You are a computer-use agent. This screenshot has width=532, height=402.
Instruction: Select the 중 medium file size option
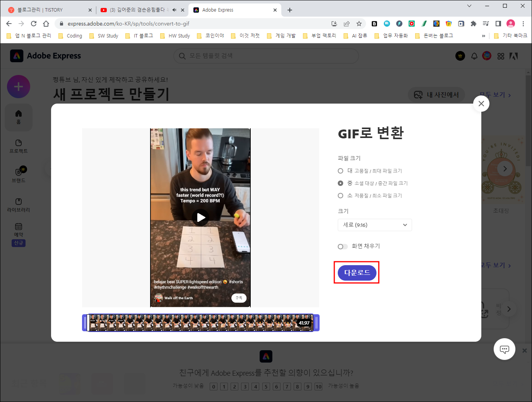(340, 183)
